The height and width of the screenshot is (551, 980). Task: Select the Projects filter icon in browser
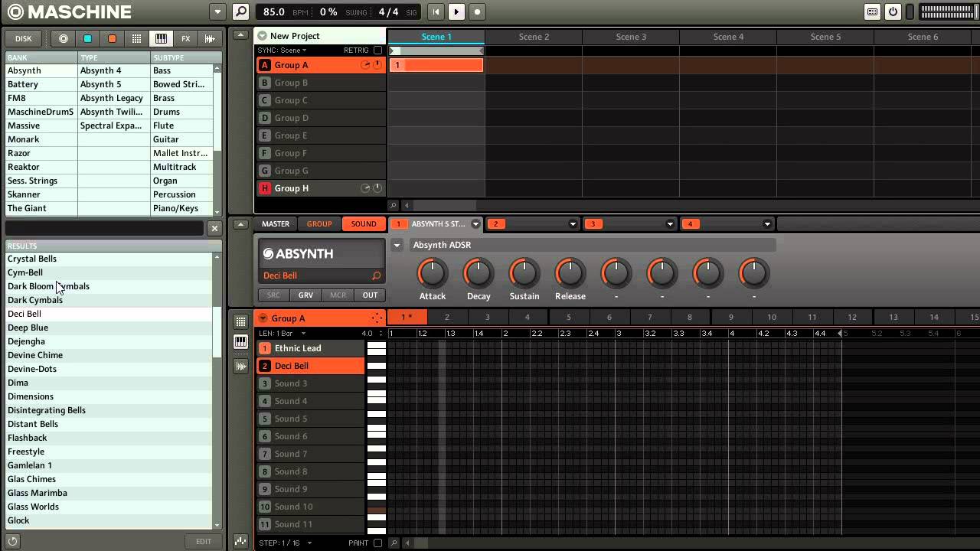click(64, 38)
